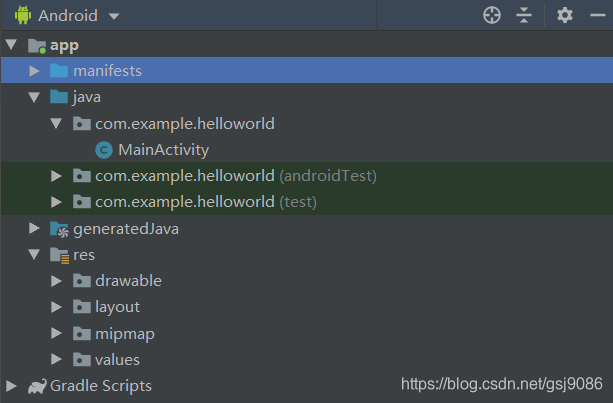This screenshot has height=403, width=613.
Task: Select the manifests row
Action: 306,70
